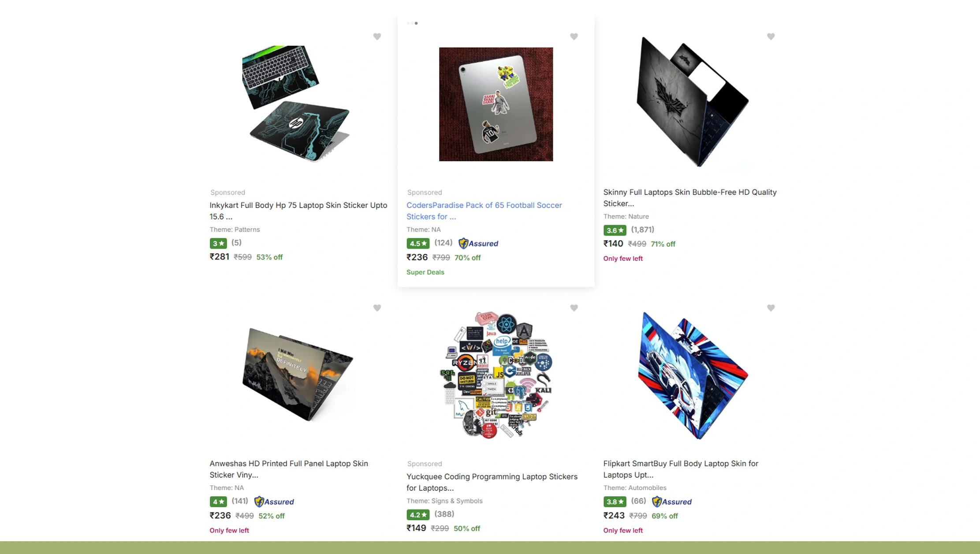Image resolution: width=980 pixels, height=554 pixels.
Task: Toggle wishlist heart on Skinny laptop skin
Action: pyautogui.click(x=771, y=37)
